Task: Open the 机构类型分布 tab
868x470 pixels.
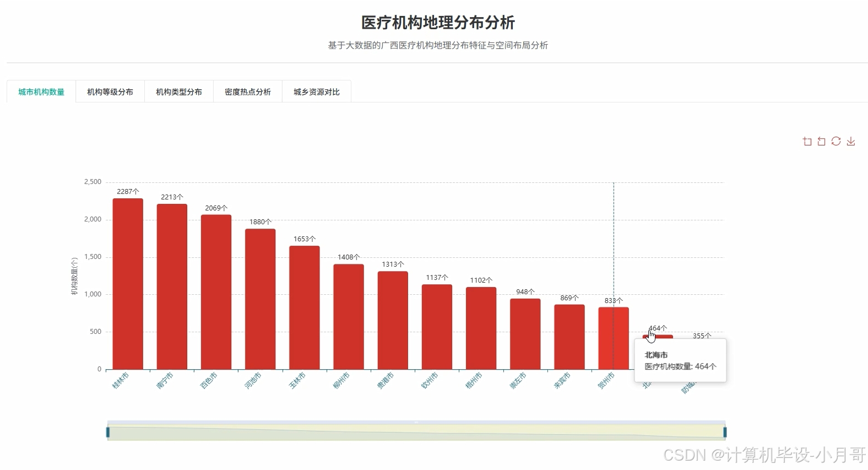Action: coord(179,92)
